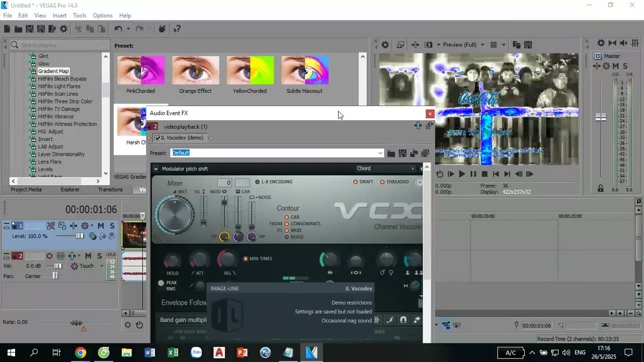Click the headphones icon in Vocodex band panel
This screenshot has width=644, height=362.
coord(403,320)
